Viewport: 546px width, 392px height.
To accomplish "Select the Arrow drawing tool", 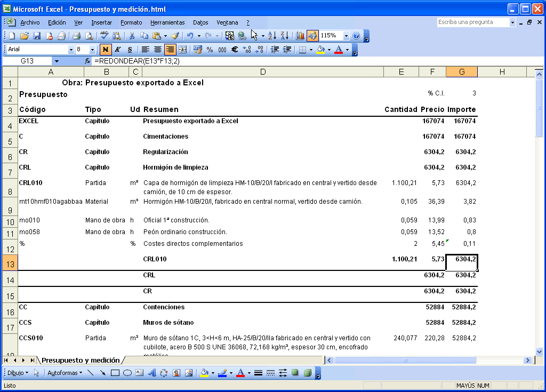I will coord(103,373).
